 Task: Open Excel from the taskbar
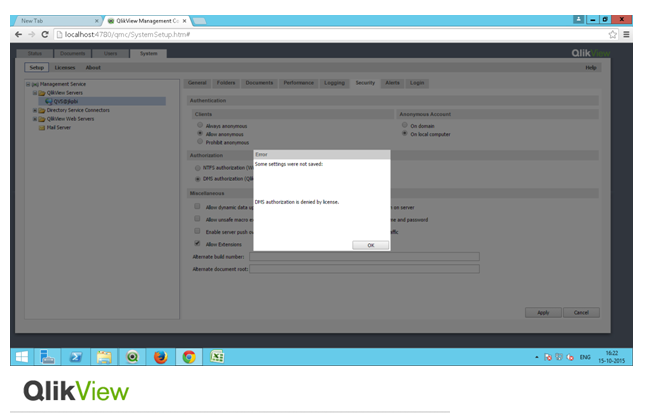[217, 357]
